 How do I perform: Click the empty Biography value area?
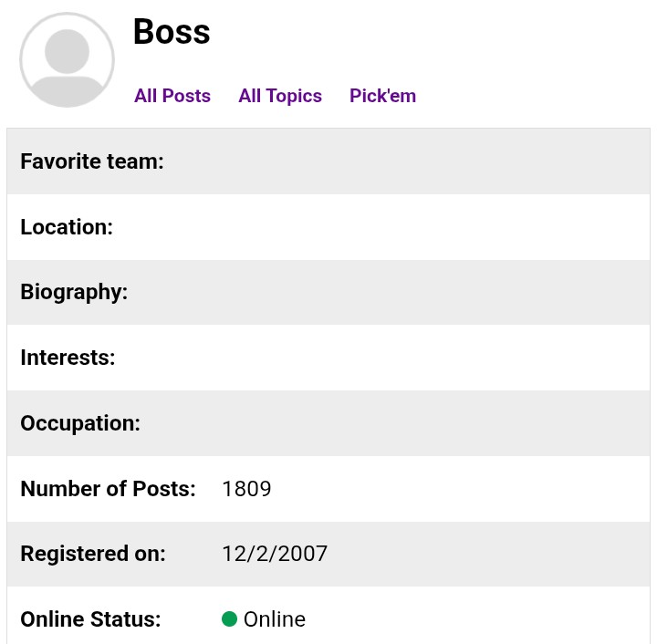tap(432, 292)
